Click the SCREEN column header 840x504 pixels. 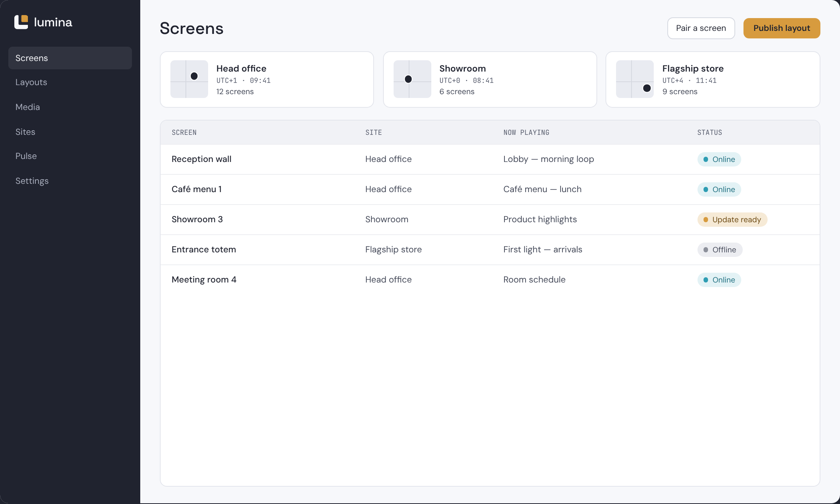point(184,133)
